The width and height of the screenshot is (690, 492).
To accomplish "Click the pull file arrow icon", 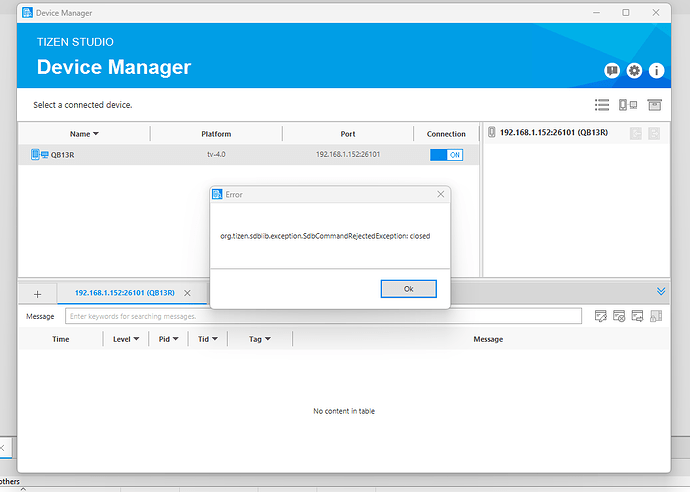I will [x=654, y=133].
